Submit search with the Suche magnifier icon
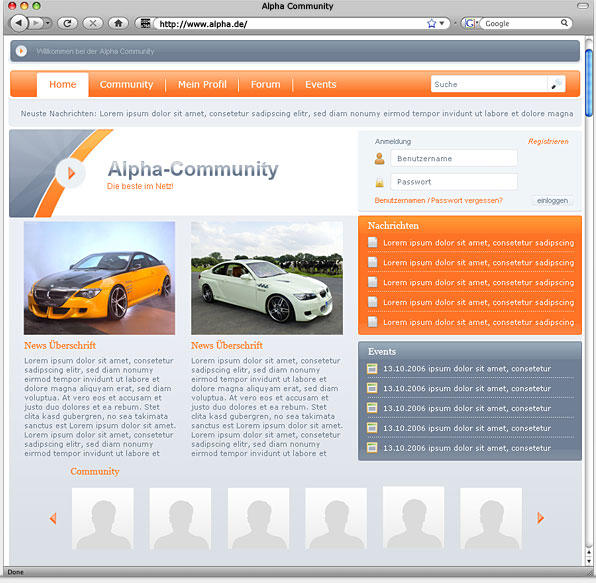The width and height of the screenshot is (596, 583). [556, 84]
